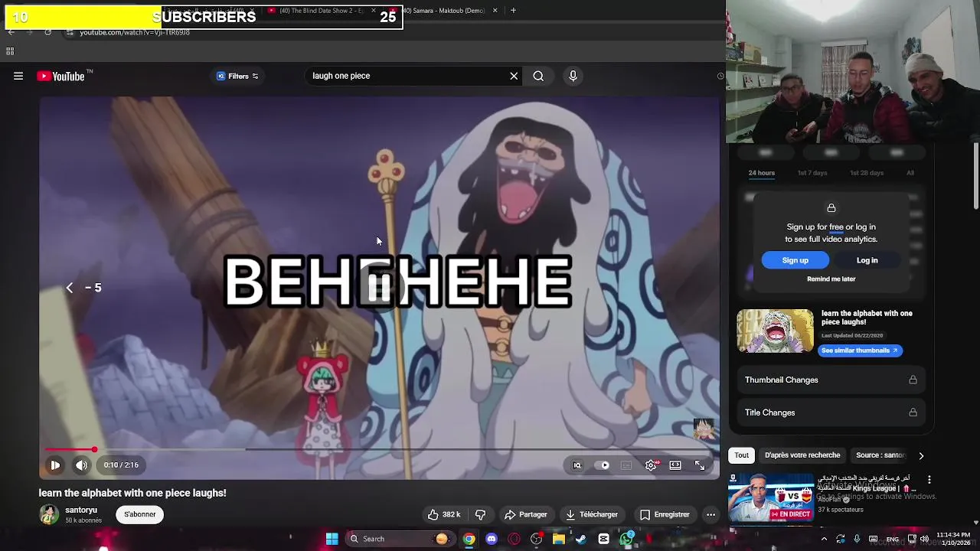Clear the search box with the X
The image size is (980, 551).
tap(514, 76)
